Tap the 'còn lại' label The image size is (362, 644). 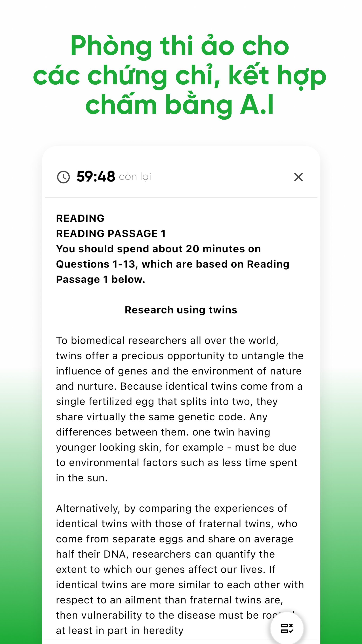135,177
